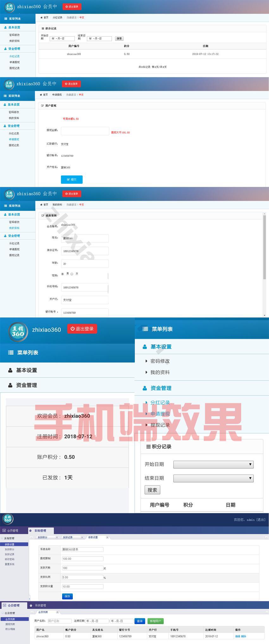The image size is (269, 644).
Task: Switch to the 发放记录 tab
Action: pyautogui.click(x=68, y=537)
